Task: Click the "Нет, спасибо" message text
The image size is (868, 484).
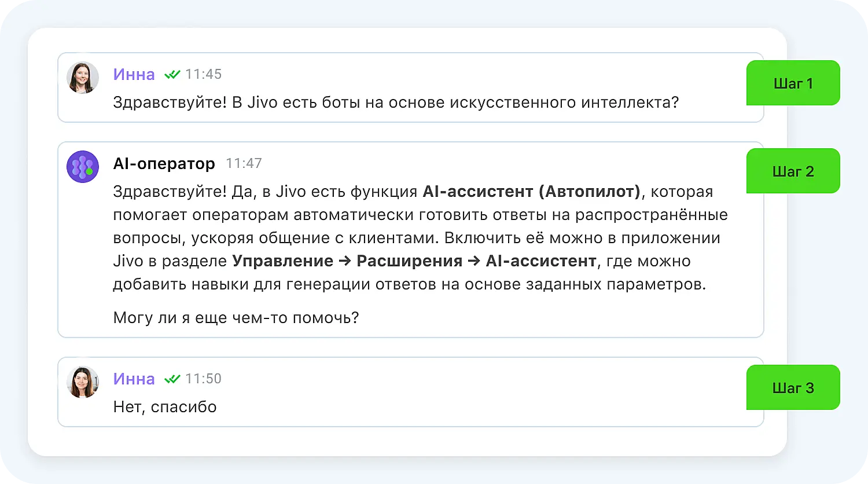Action: click(x=165, y=407)
